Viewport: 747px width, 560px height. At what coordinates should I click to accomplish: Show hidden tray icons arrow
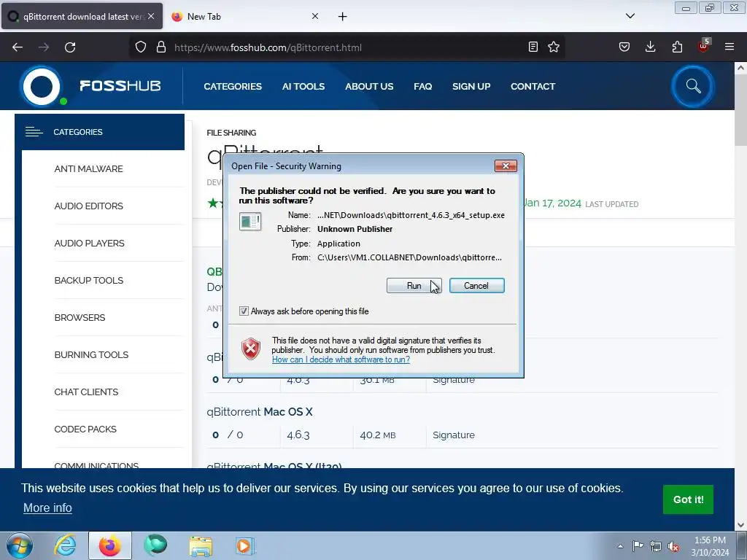(620, 546)
